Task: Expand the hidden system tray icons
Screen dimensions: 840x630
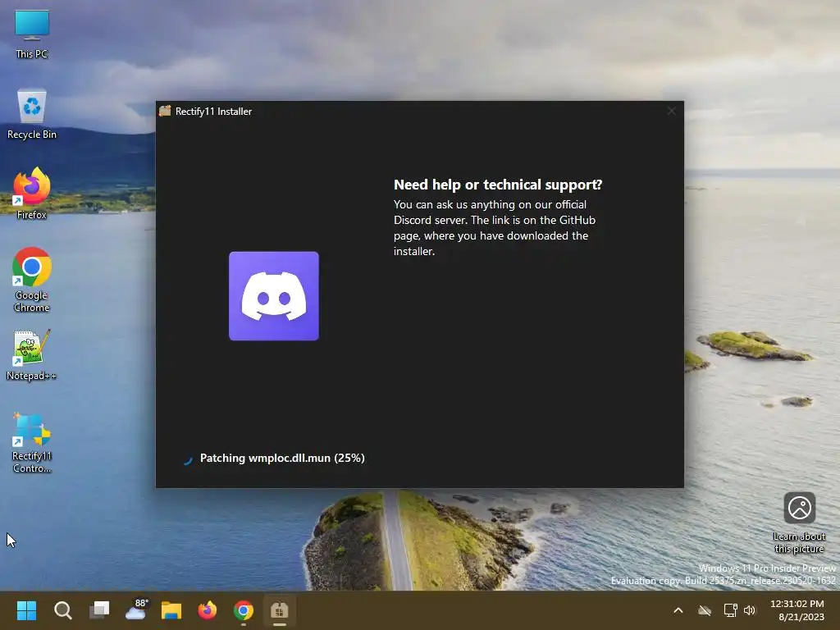Action: [678, 610]
